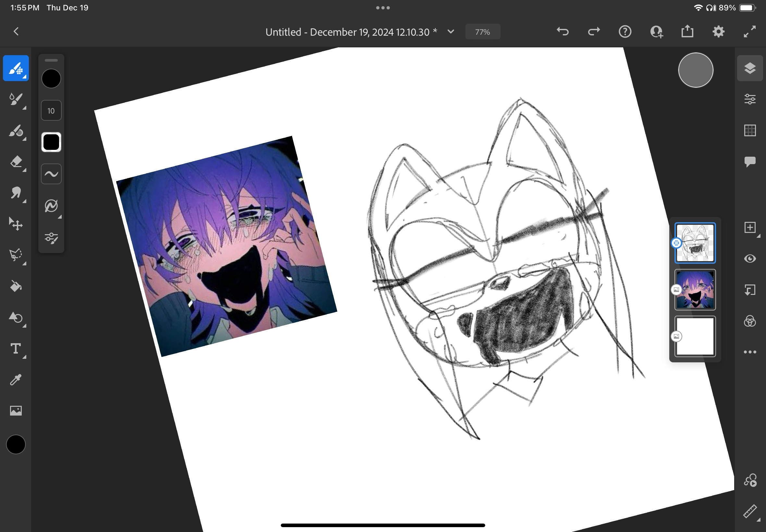The height and width of the screenshot is (532, 766).
Task: Choose the smudge tool
Action: [16, 193]
